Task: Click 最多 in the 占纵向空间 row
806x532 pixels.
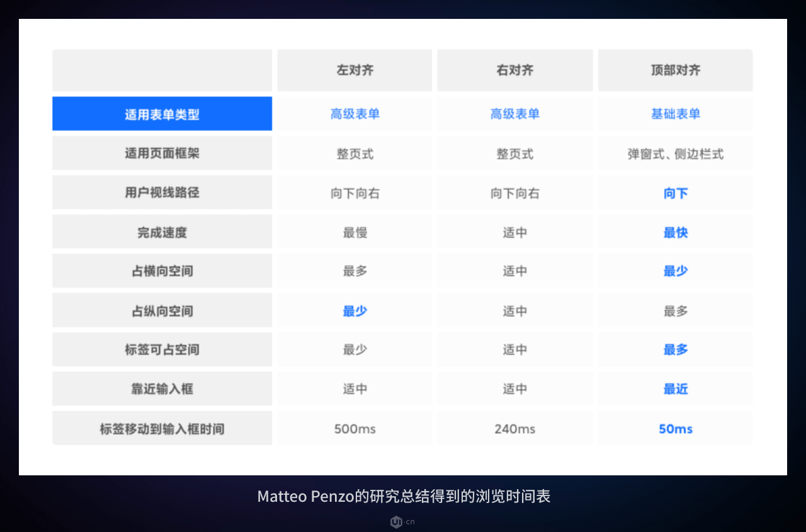Action: pyautogui.click(x=676, y=311)
